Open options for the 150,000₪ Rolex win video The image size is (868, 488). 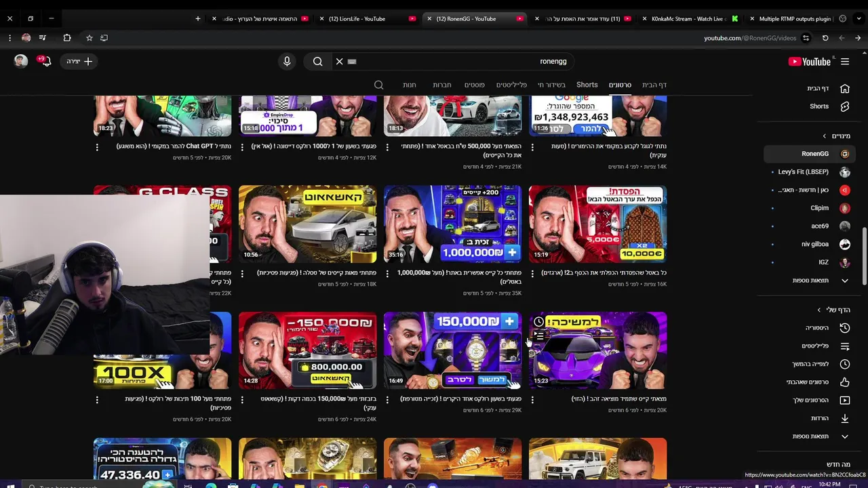click(x=387, y=400)
